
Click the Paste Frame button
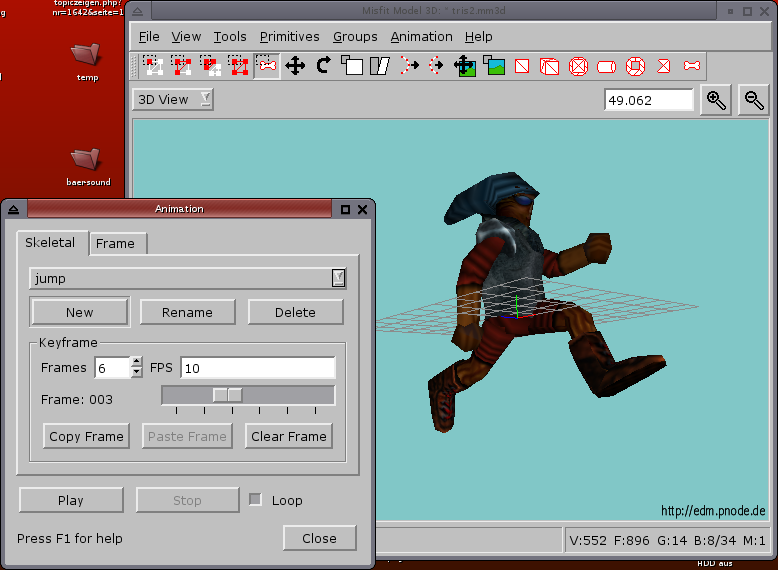point(187,436)
